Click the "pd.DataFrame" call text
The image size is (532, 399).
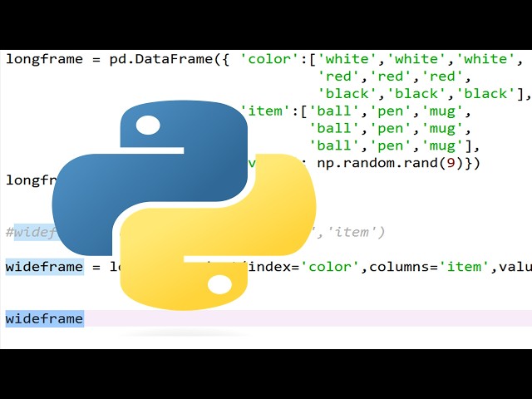[161, 59]
